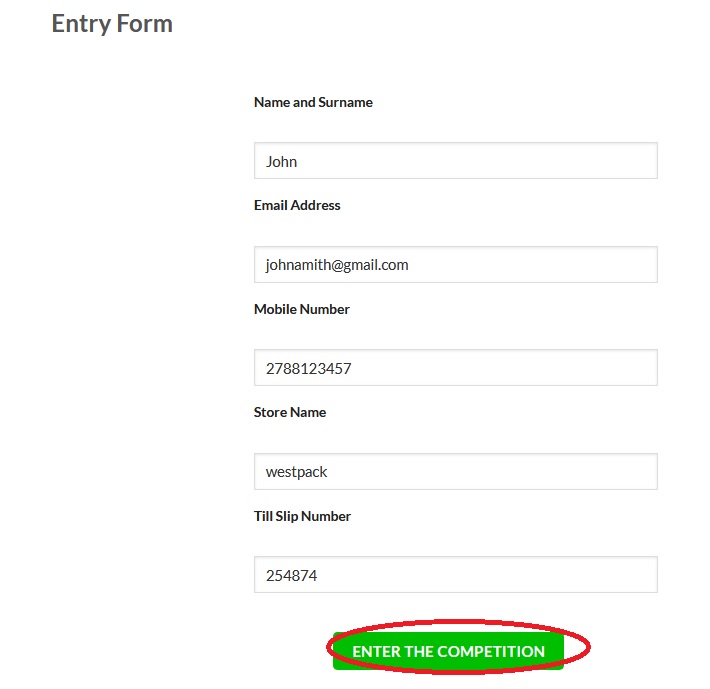This screenshot has height=689, width=710.
Task: Focus the Name and Surname input field
Action: 455,161
